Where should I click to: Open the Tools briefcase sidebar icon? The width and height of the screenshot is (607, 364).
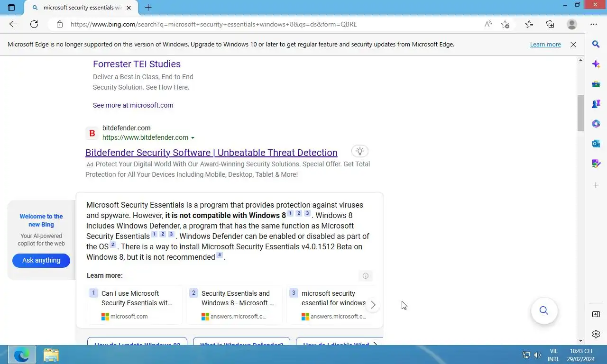tap(596, 84)
